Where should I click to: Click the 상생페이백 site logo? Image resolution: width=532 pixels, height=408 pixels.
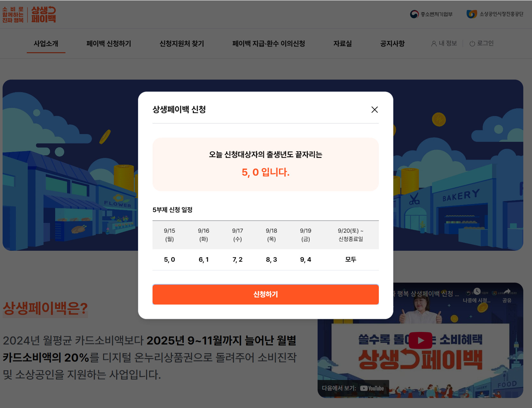click(29, 15)
